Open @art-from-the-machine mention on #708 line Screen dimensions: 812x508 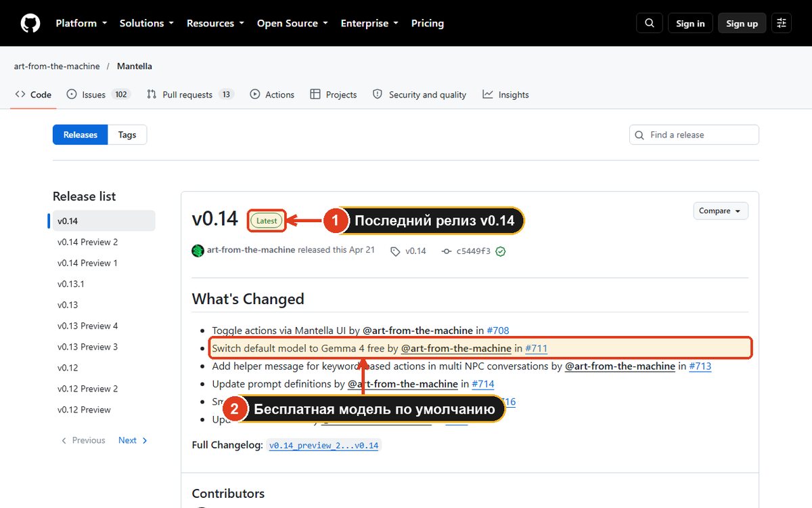click(418, 331)
